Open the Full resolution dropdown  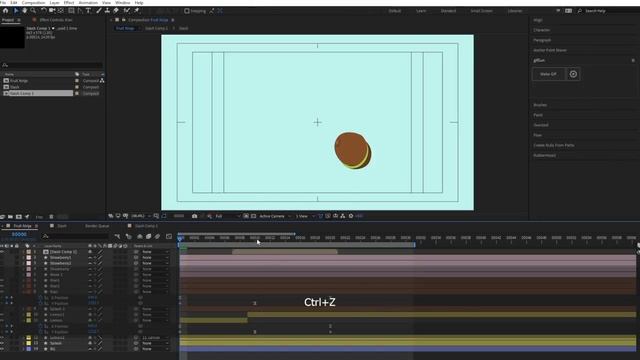(228, 216)
